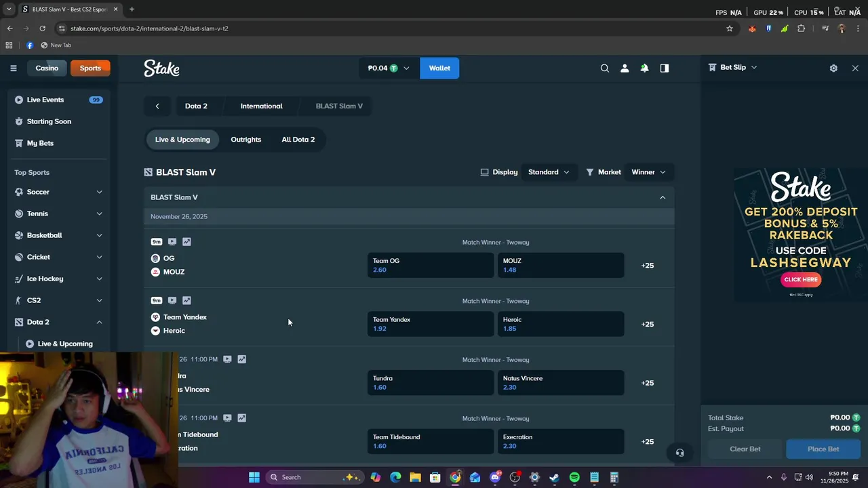
Task: Go back with the breadcrumb arrow
Action: pos(157,106)
